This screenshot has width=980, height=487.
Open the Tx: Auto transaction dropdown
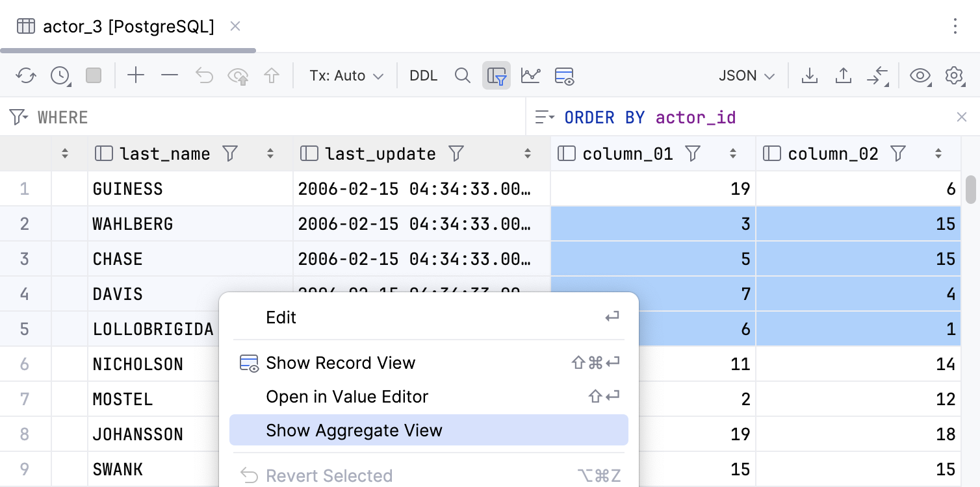pos(346,75)
